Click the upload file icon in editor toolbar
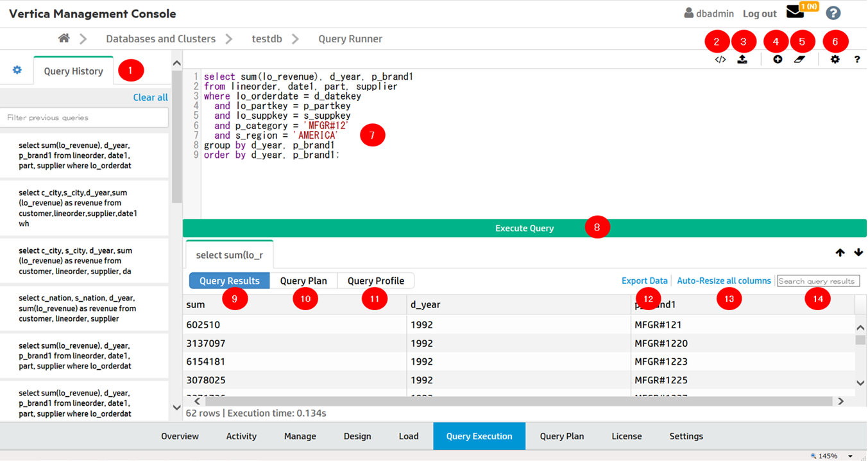 (742, 60)
